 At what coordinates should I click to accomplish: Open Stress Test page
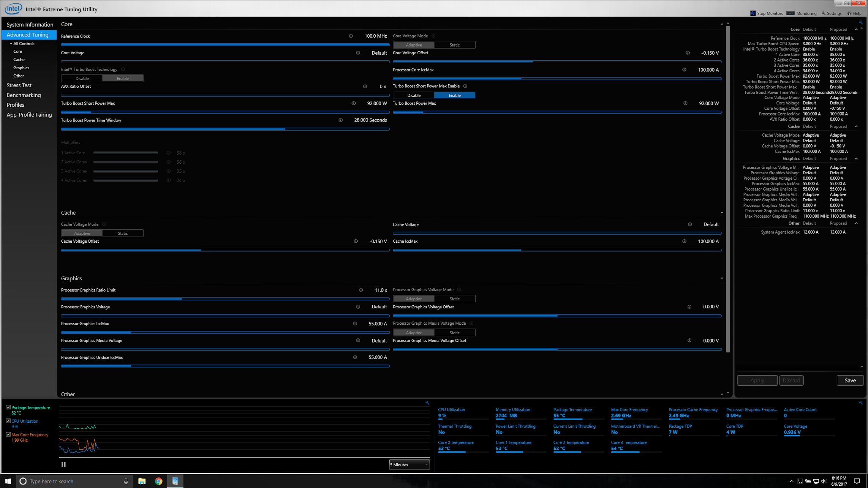tap(19, 85)
